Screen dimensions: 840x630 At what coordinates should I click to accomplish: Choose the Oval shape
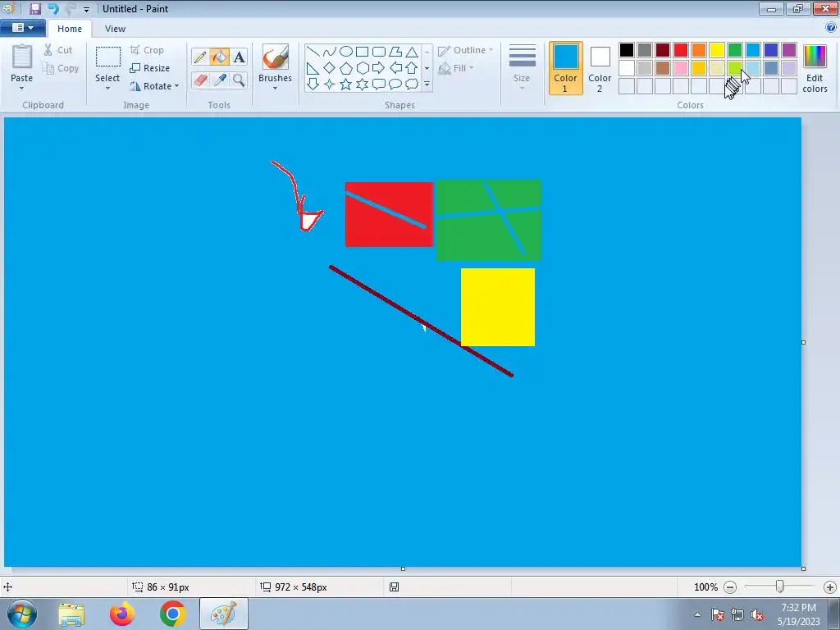(346, 52)
